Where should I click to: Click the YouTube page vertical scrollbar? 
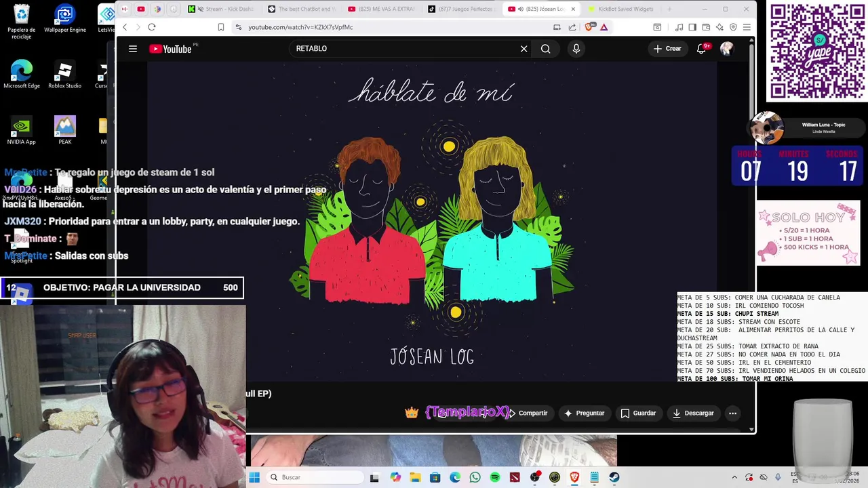click(751, 234)
